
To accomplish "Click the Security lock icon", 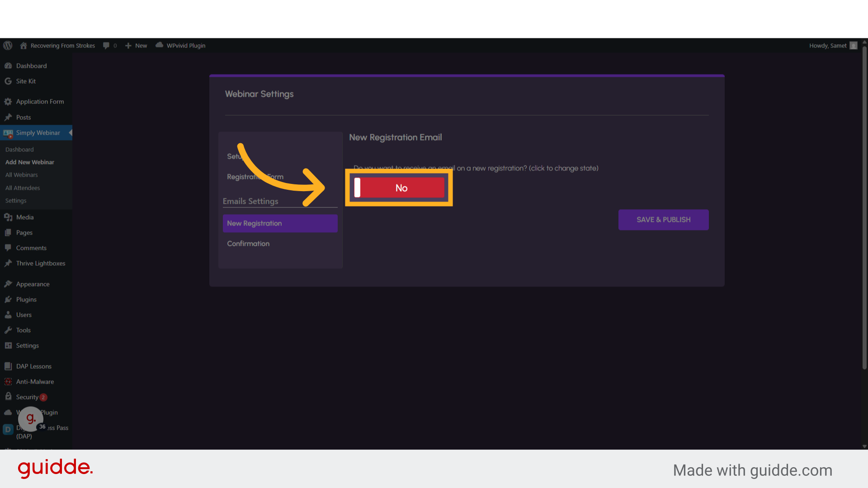I will [8, 397].
